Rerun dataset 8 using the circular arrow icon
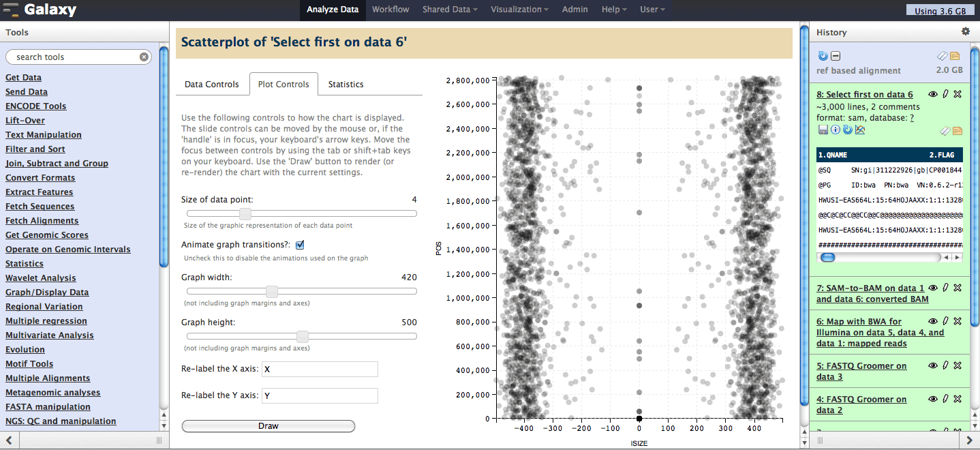 click(847, 130)
